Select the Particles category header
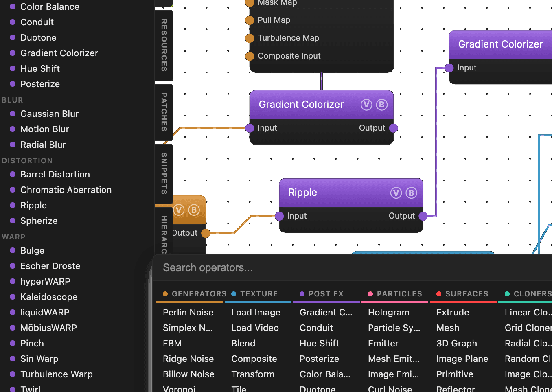 click(x=395, y=294)
